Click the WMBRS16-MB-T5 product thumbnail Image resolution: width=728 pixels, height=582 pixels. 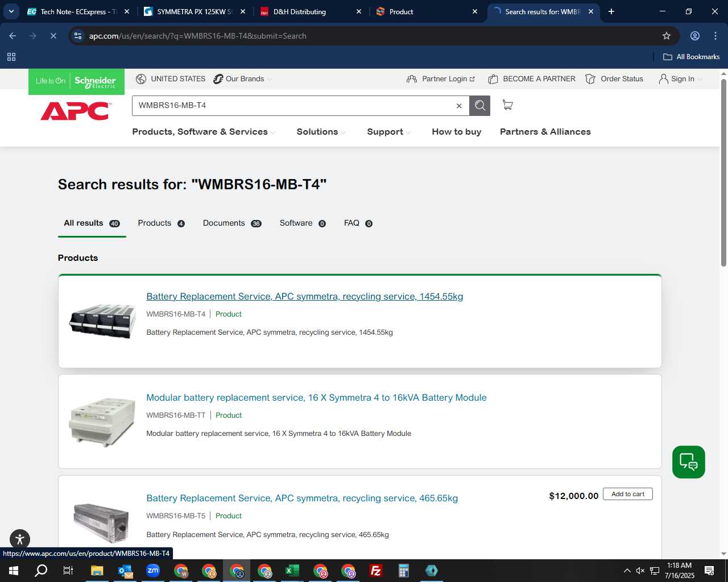point(101,522)
